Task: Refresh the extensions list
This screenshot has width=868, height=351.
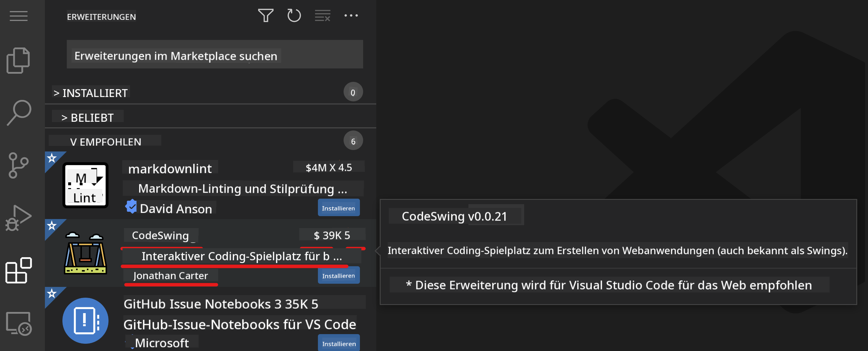Action: pos(294,15)
